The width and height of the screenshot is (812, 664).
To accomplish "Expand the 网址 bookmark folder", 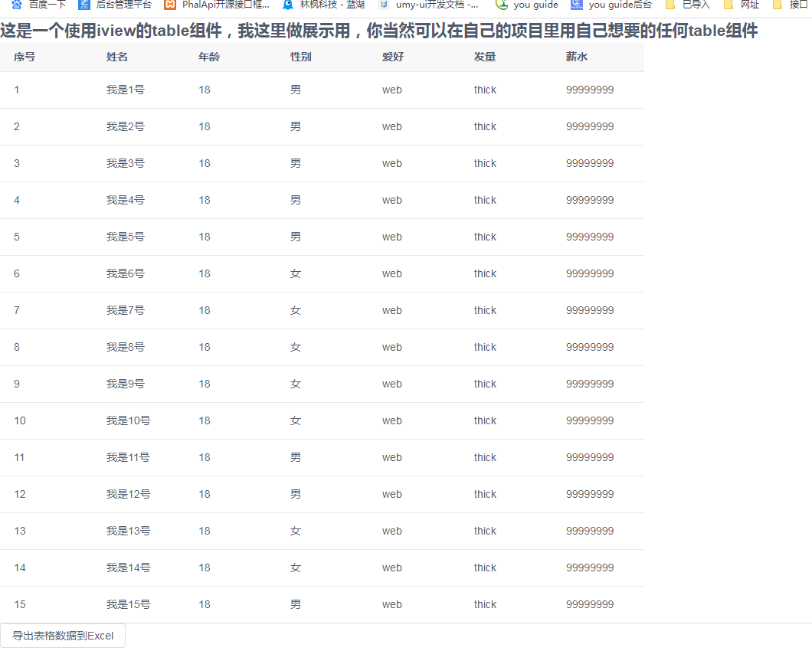I will coord(747,5).
